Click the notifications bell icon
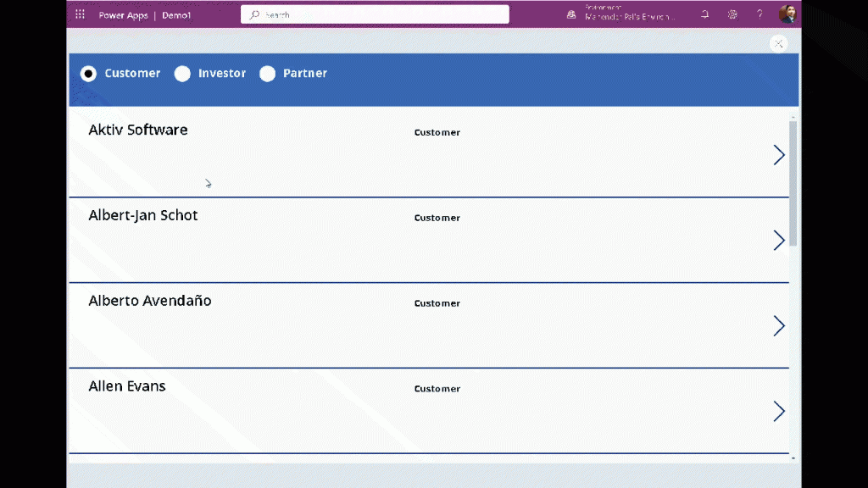The height and width of the screenshot is (488, 868). 704,15
